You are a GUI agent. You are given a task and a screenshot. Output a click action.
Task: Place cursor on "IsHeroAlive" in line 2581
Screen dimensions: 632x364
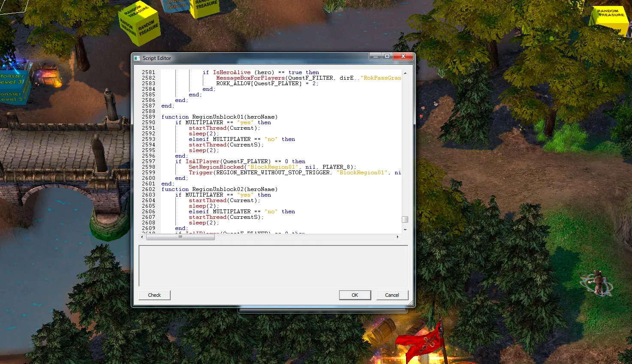[x=232, y=72]
